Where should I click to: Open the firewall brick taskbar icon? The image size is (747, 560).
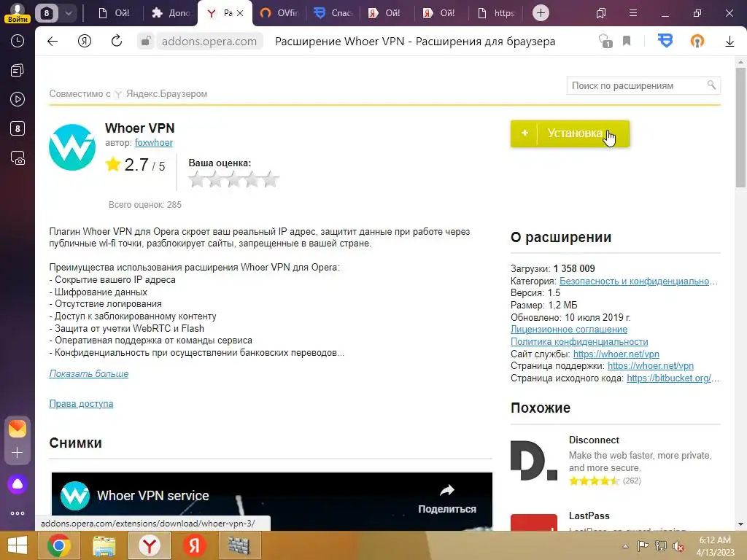coord(239,545)
